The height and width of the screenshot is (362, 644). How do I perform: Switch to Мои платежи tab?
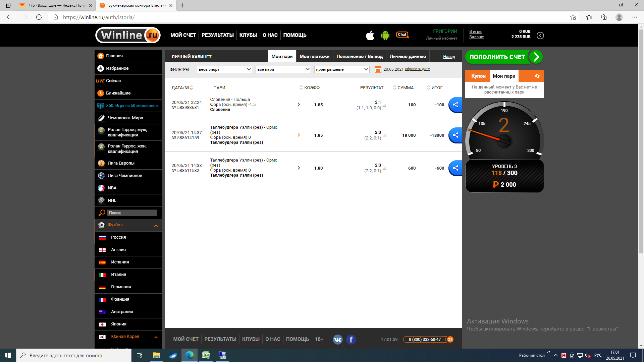314,57
